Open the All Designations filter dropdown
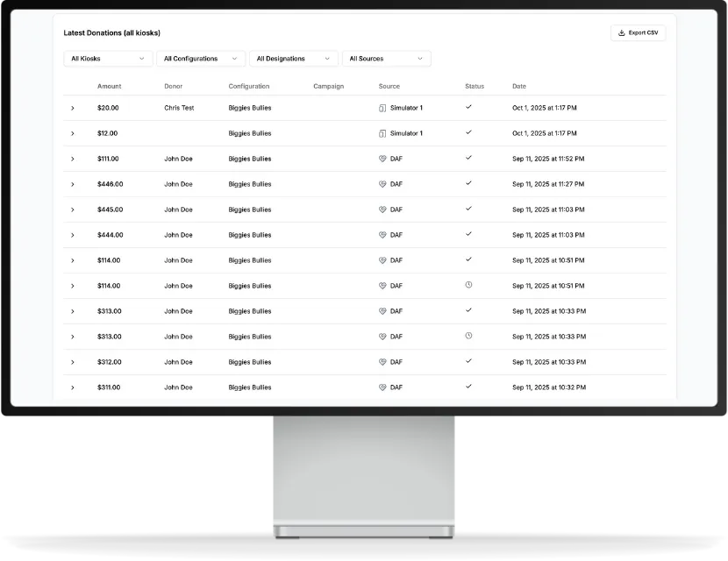 pos(293,59)
